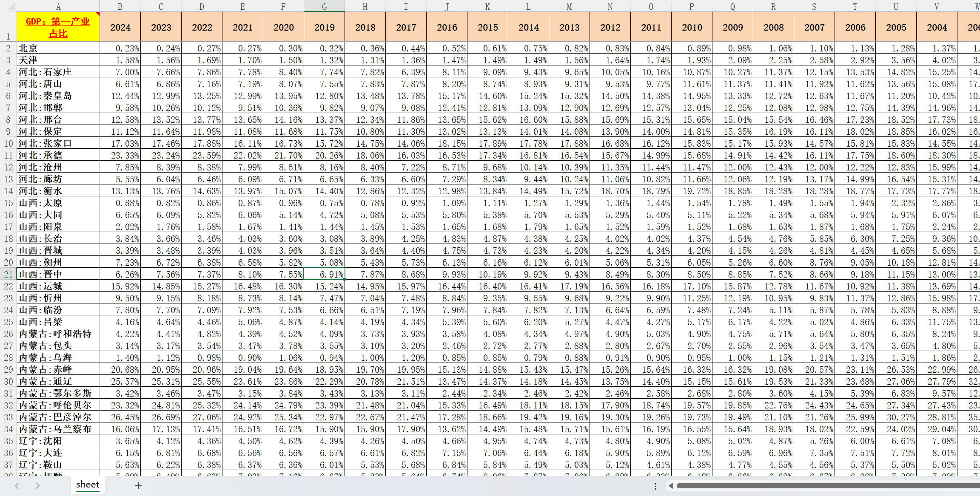This screenshot has height=496, width=980.
Task: Select row 2 header
Action: (8, 48)
